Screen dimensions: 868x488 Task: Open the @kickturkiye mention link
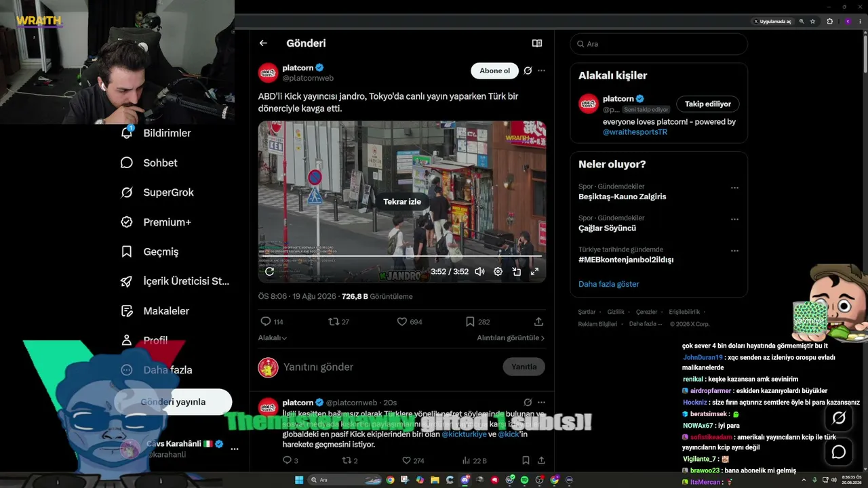[464, 434]
